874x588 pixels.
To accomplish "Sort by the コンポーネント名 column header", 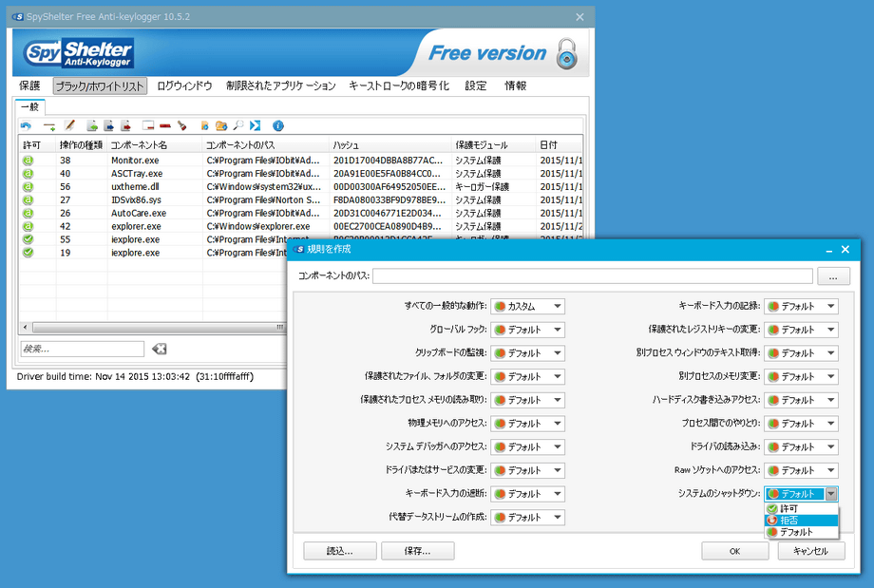I will [x=155, y=145].
